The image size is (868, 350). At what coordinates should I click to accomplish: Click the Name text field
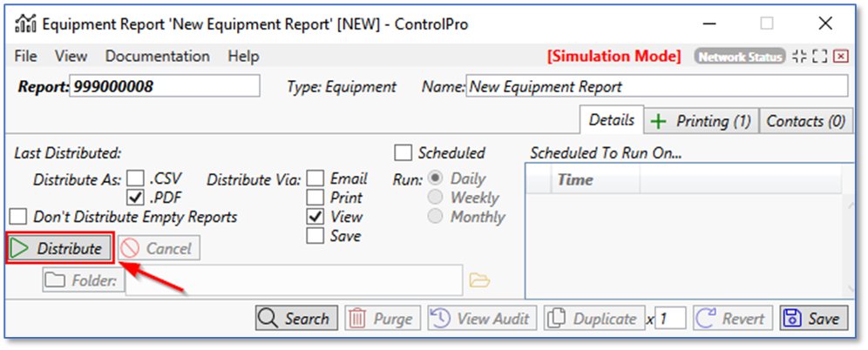[656, 86]
